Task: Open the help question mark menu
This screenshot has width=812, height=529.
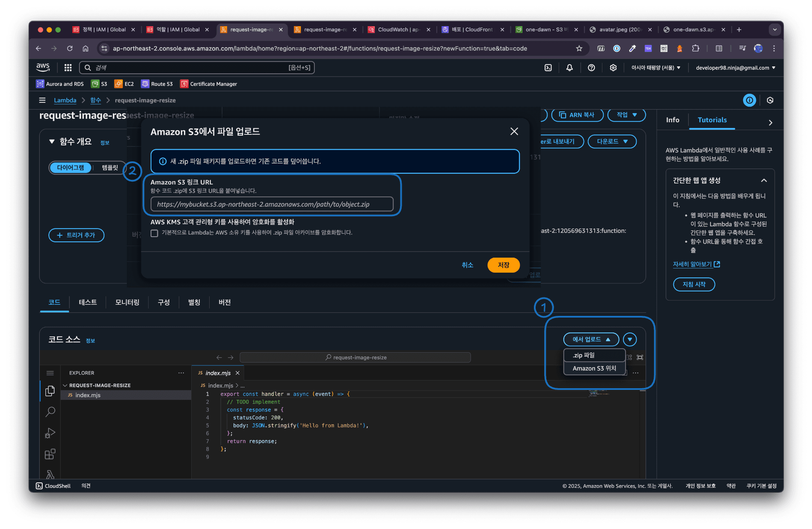Action: point(591,68)
